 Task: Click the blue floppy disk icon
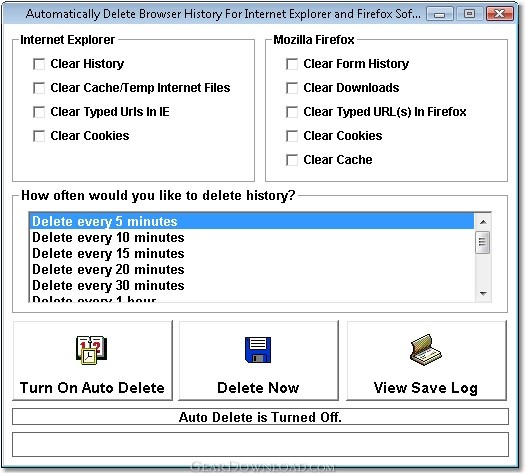point(258,350)
